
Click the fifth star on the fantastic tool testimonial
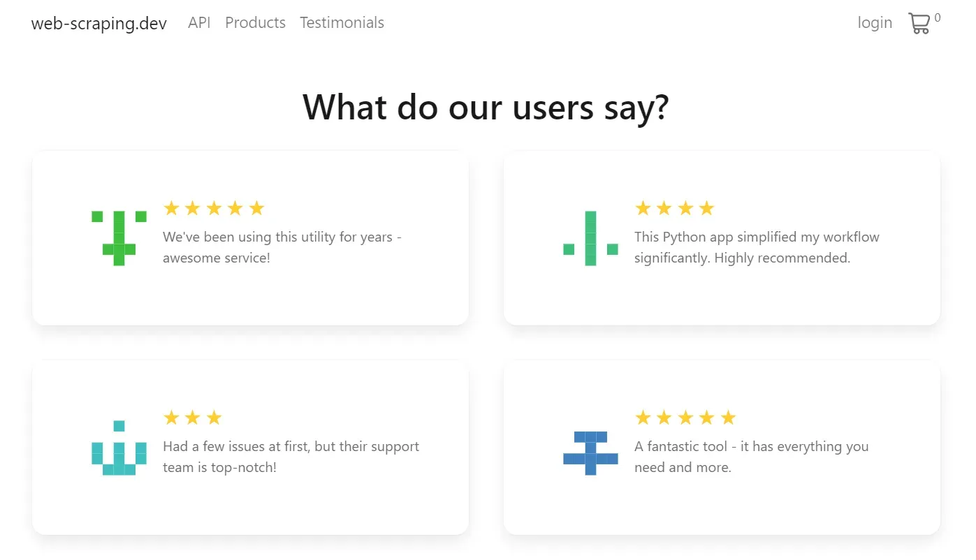pos(727,417)
